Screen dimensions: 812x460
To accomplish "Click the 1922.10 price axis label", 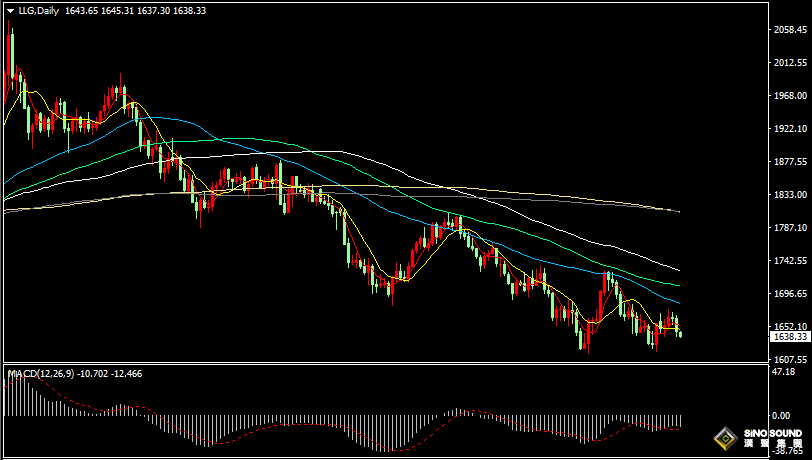I will (x=789, y=129).
